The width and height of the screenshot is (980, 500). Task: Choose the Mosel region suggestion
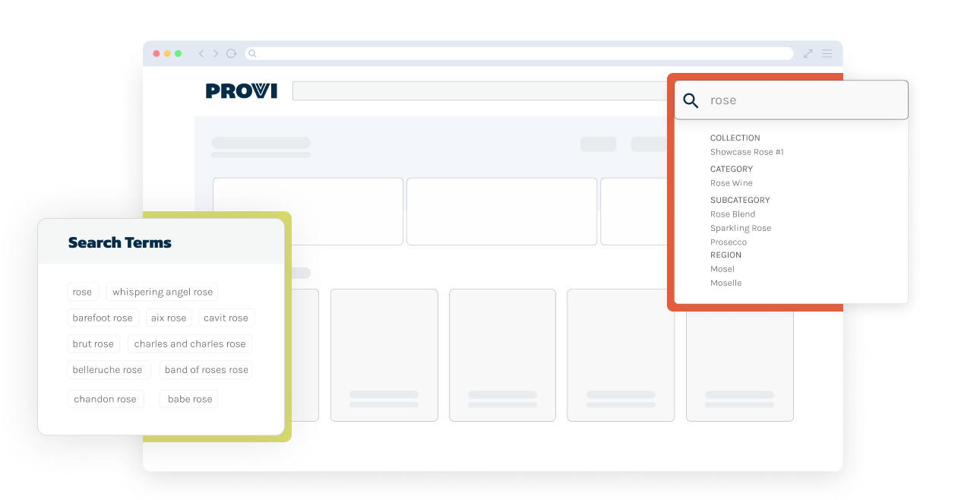pos(722,269)
